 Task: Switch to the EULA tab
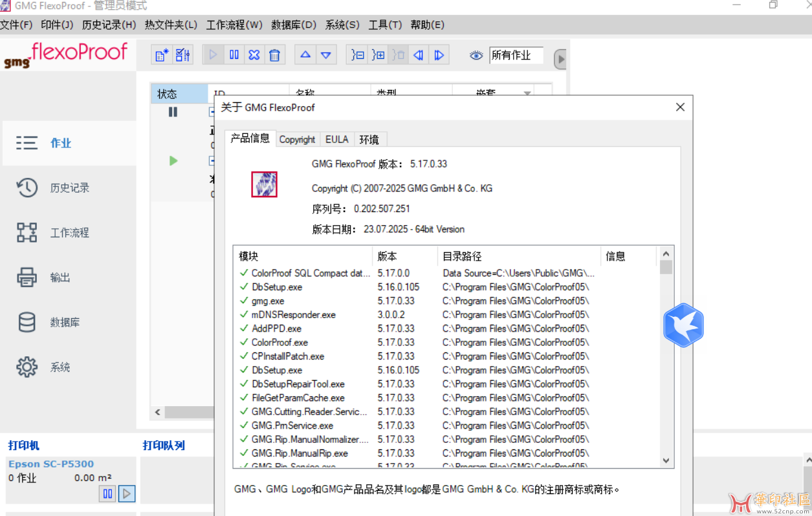[x=337, y=139]
